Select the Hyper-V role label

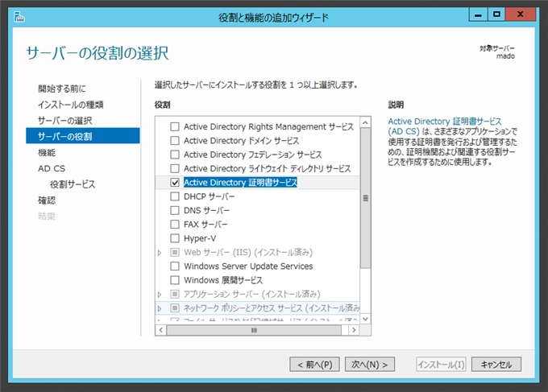pos(200,238)
